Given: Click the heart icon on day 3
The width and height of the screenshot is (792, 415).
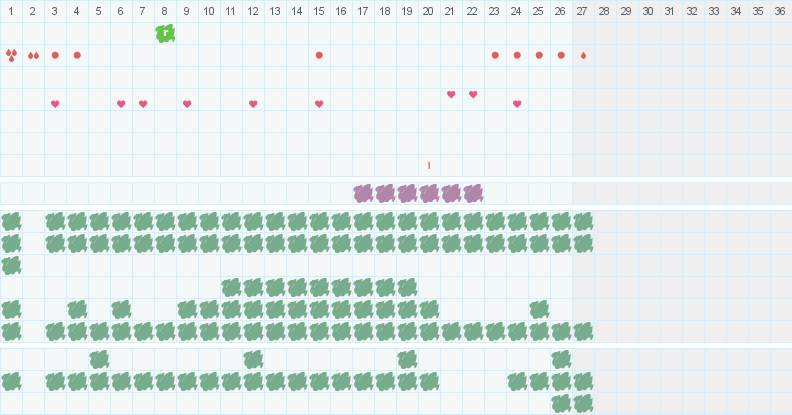Looking at the screenshot, I should [55, 104].
